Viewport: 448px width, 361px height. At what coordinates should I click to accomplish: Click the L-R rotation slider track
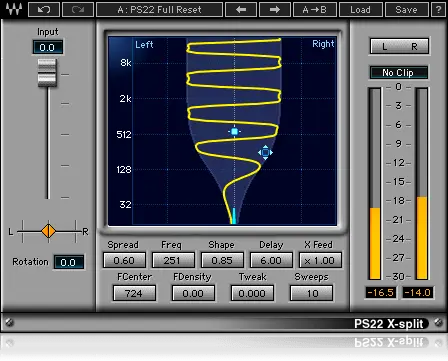49,231
